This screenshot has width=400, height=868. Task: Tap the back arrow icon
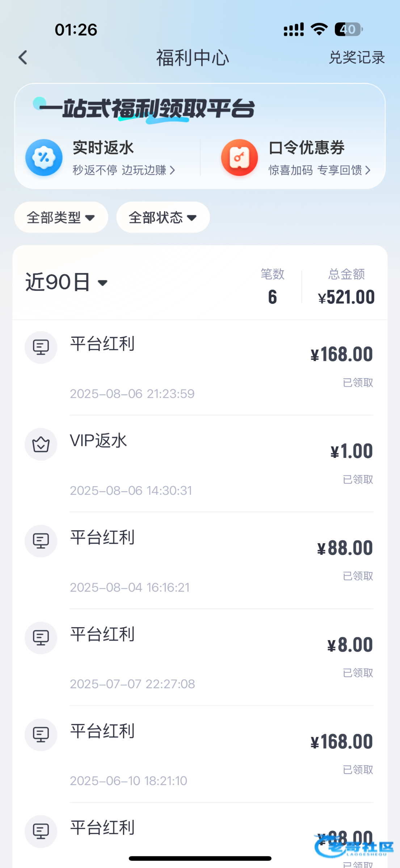click(23, 58)
